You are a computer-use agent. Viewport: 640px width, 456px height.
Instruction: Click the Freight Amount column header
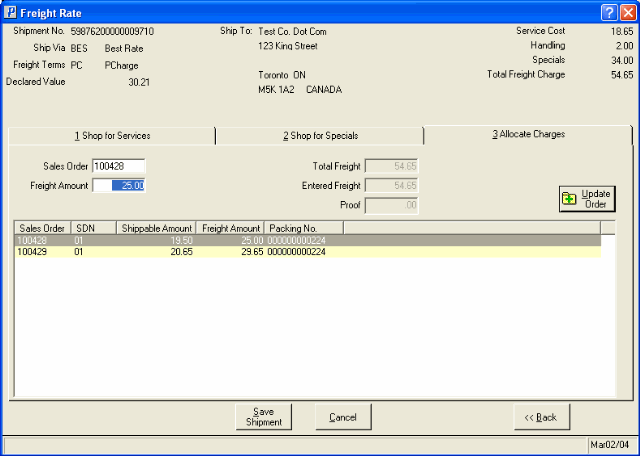(231, 228)
